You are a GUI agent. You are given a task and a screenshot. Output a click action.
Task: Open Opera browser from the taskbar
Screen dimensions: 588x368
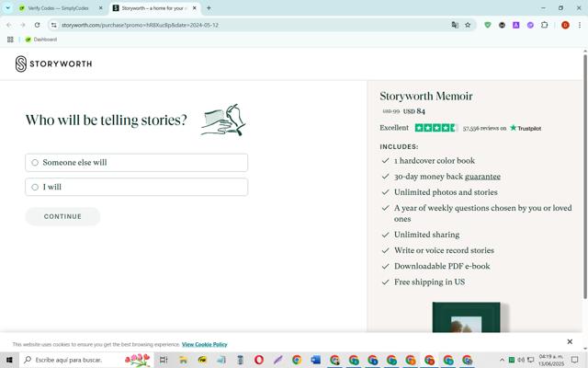259,360
